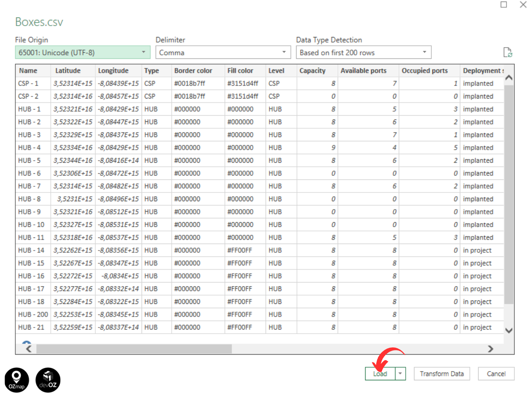Click the down arrow of vertical scrollbar
Image resolution: width=532 pixels, height=394 pixels.
point(509,331)
